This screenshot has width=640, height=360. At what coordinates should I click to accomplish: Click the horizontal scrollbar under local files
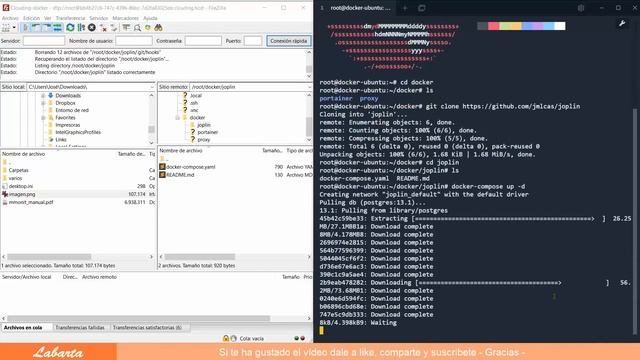(x=49, y=257)
